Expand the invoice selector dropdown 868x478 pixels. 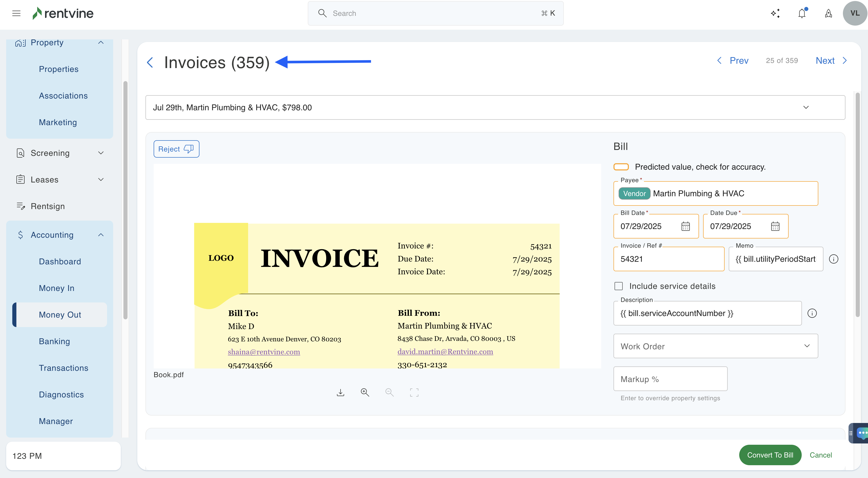pyautogui.click(x=806, y=107)
